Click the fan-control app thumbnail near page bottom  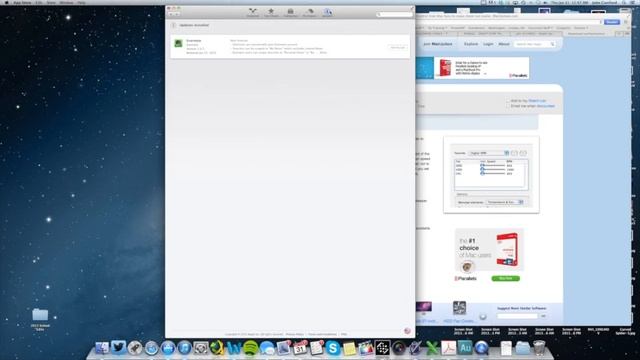click(x=459, y=308)
